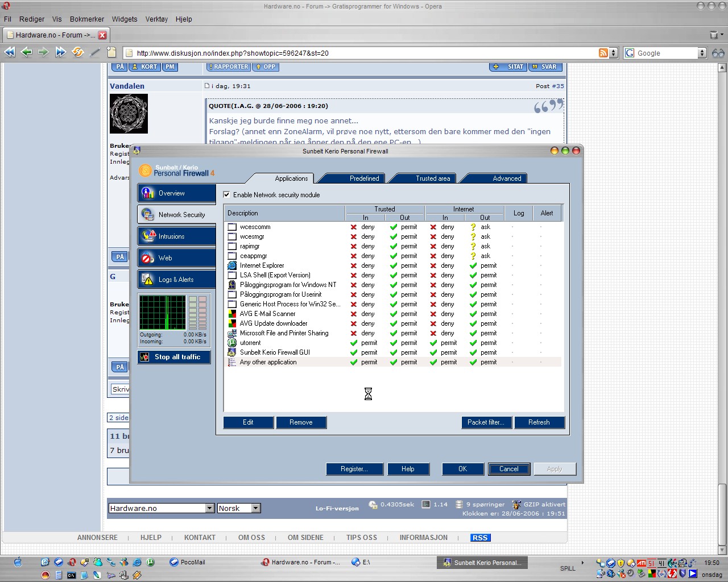Open the Hjelp menu
This screenshot has height=582, width=728.
(184, 19)
